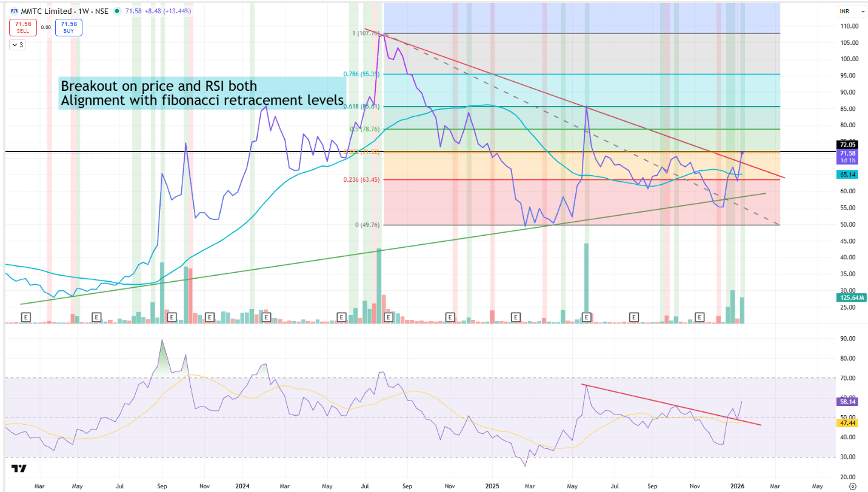
Task: Click the 70.00 level on the RSI axis
Action: pos(847,378)
